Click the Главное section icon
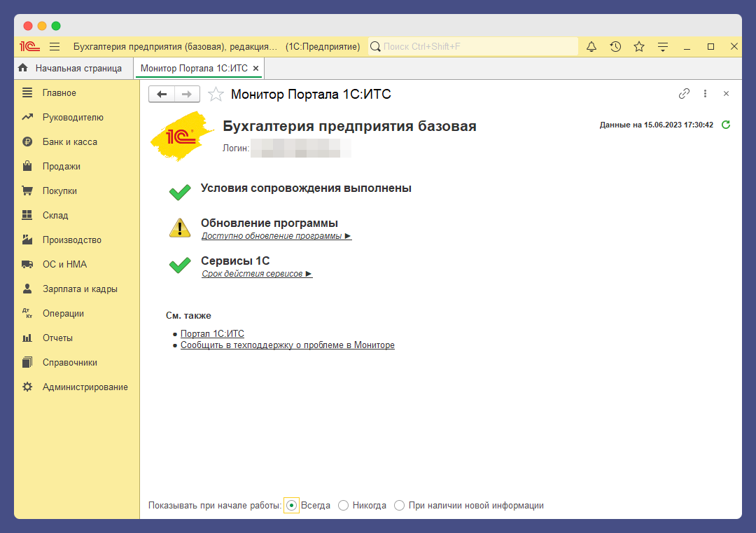Viewport: 756px width, 533px height. [27, 92]
